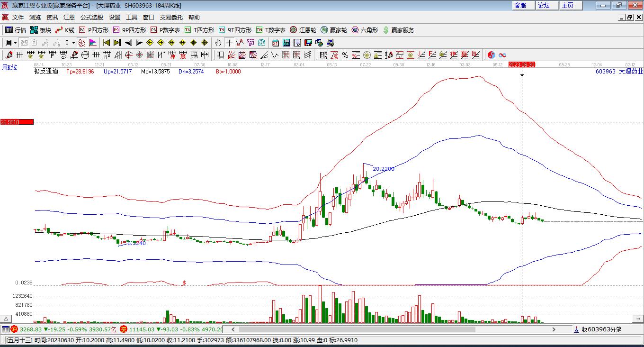Open the 六角形 hexagon tool
644x347 pixels.
tap(365, 30)
